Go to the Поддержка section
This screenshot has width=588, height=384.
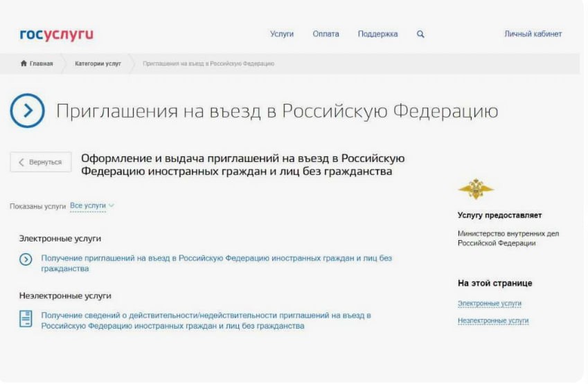pos(377,34)
